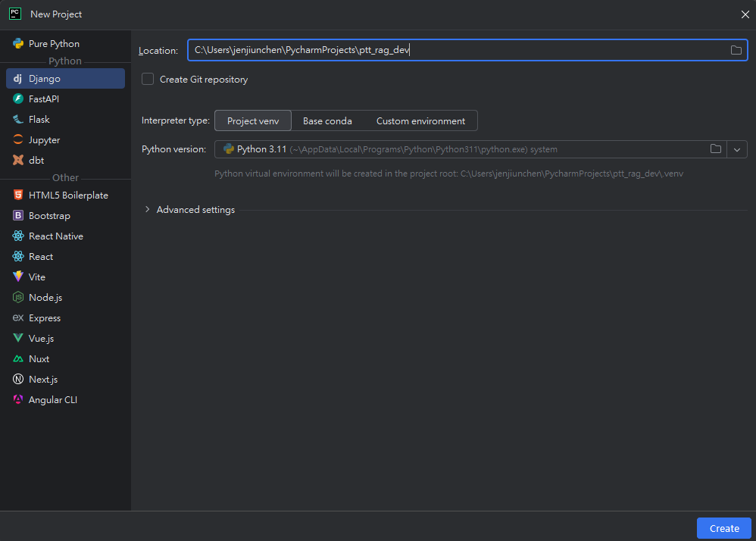
Task: Select Base conda interpreter type
Action: click(x=327, y=120)
